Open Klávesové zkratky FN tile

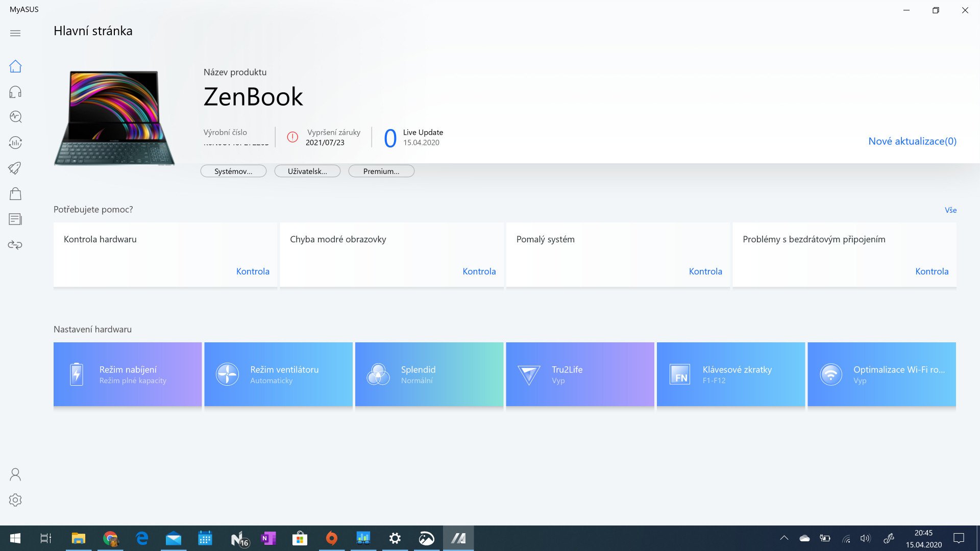coord(731,374)
